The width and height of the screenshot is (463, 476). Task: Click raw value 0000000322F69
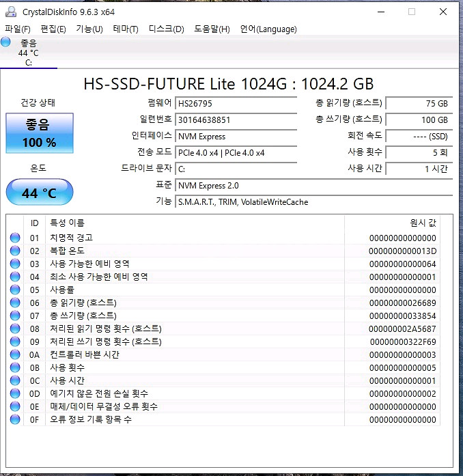click(403, 342)
